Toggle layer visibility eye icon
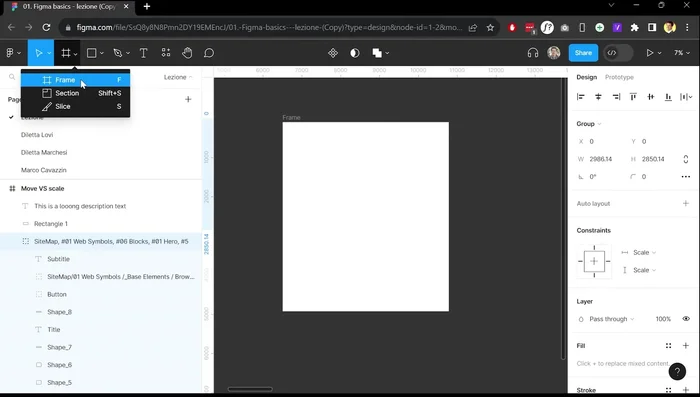 pos(686,319)
